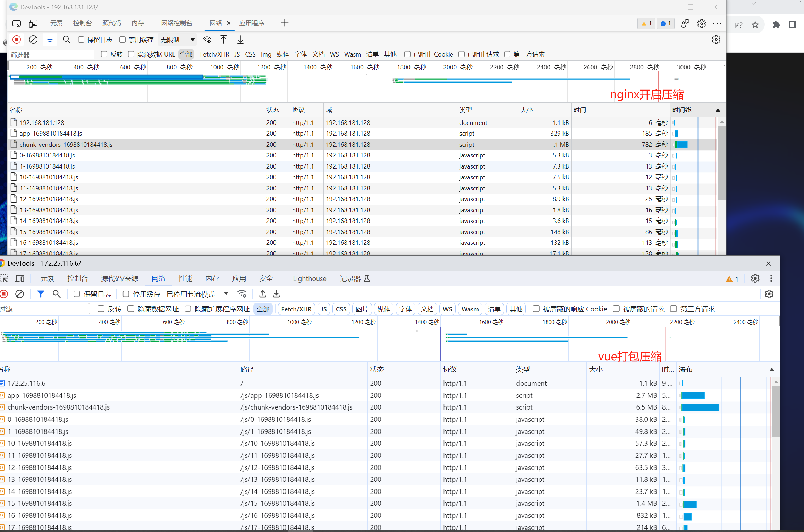Click the export HAR download icon in lower DevTools

click(x=276, y=294)
